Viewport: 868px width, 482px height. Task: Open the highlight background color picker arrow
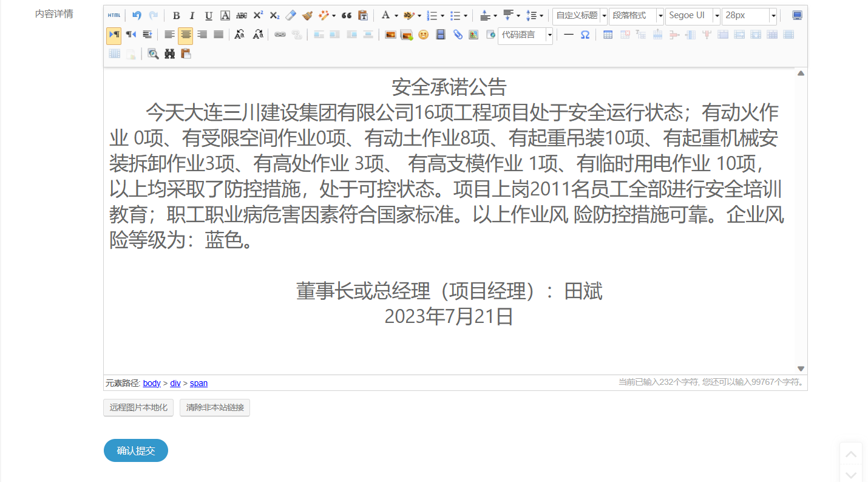[x=419, y=16]
